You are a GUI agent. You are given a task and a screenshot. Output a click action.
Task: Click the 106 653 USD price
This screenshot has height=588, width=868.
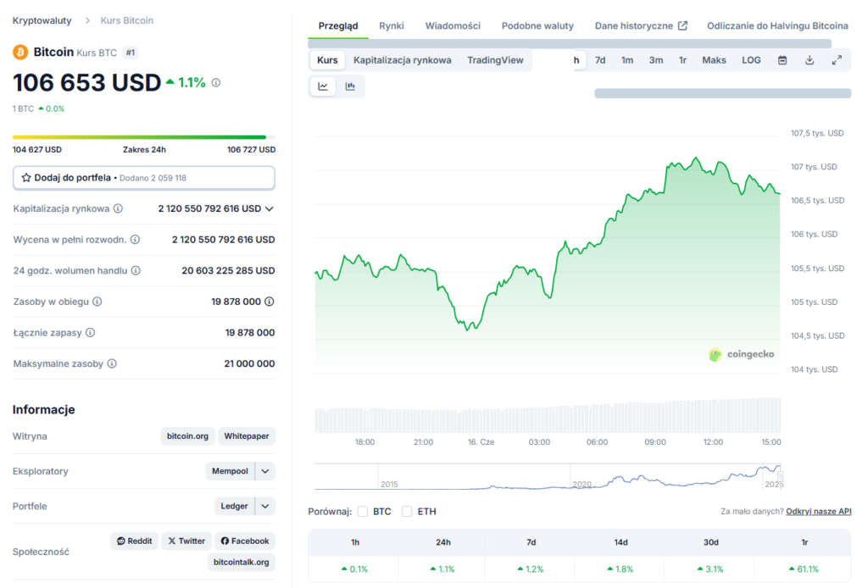(87, 83)
